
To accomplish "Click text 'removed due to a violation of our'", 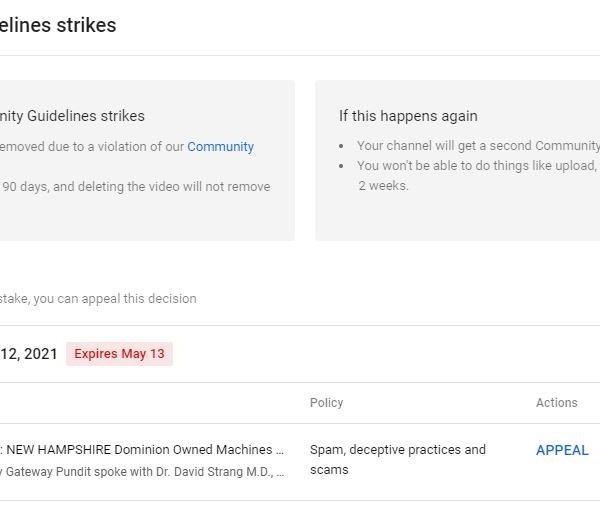I will [92, 146].
